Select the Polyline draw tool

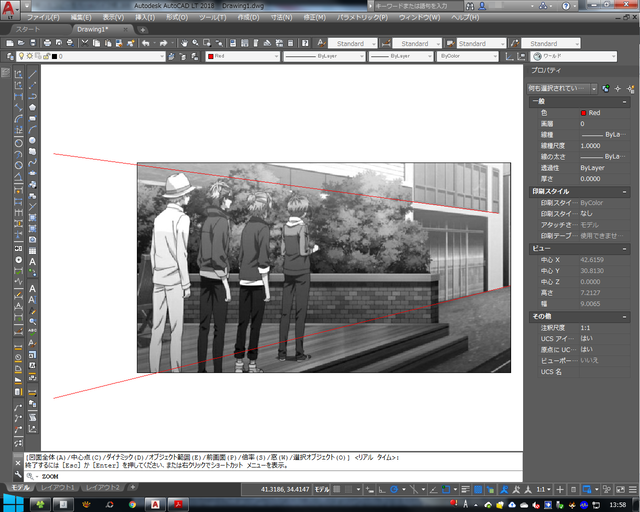(32, 96)
